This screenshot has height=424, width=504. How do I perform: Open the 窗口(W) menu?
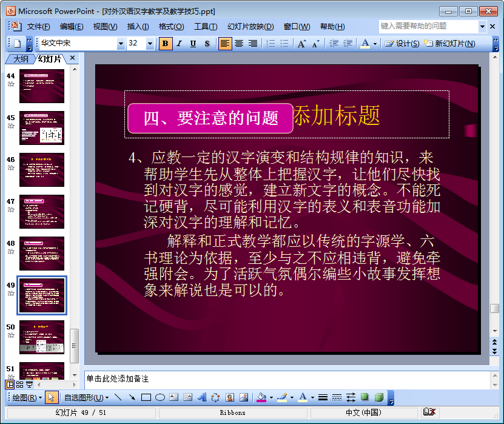click(297, 27)
